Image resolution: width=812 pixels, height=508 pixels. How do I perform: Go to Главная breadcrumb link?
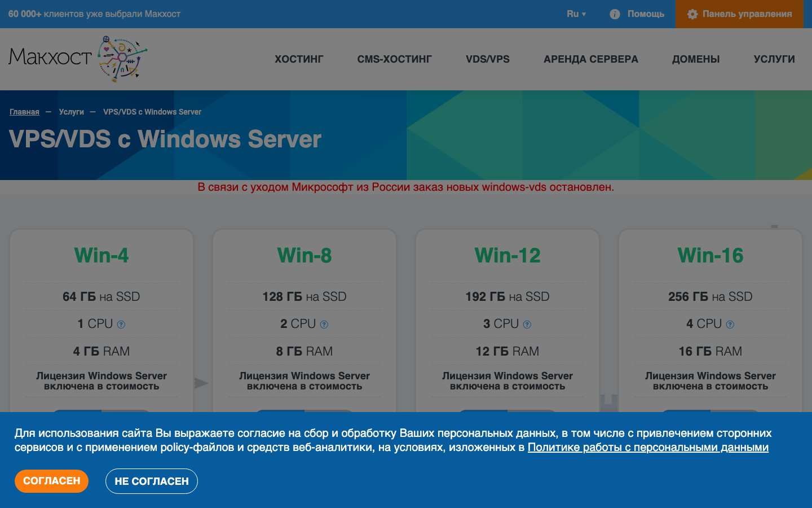click(x=24, y=112)
